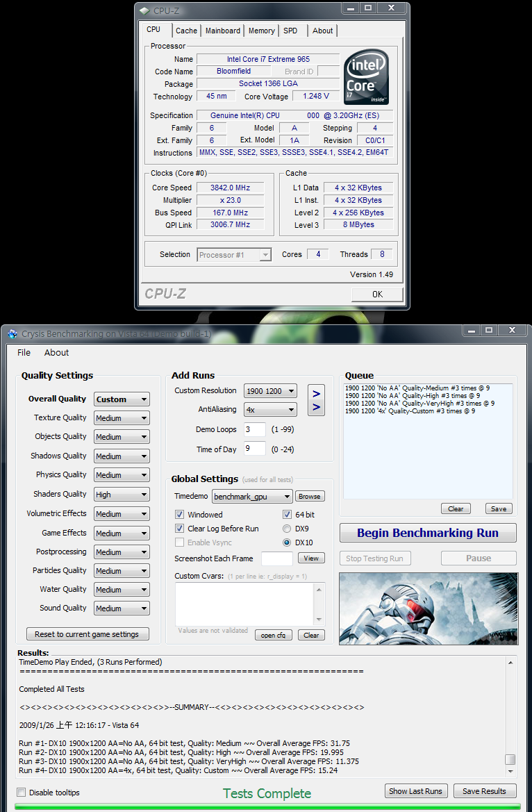The width and height of the screenshot is (532, 812).
Task: Click the add-to-queue arrow button
Action: [316, 400]
